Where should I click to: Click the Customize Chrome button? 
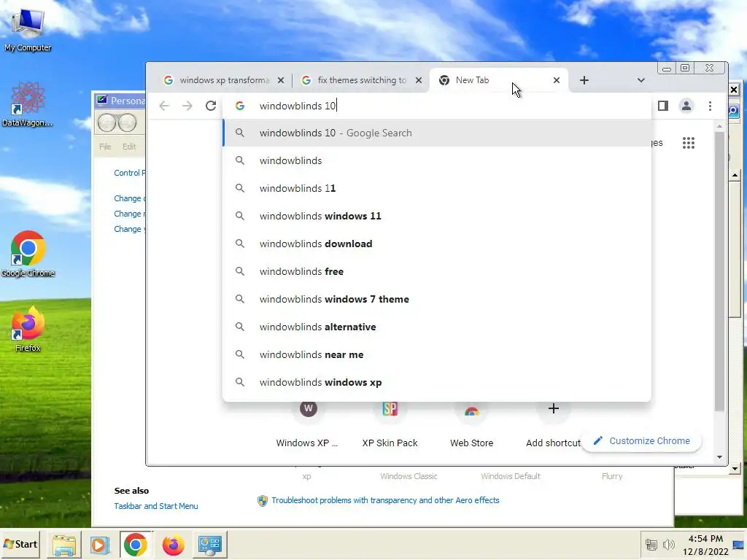pos(642,441)
